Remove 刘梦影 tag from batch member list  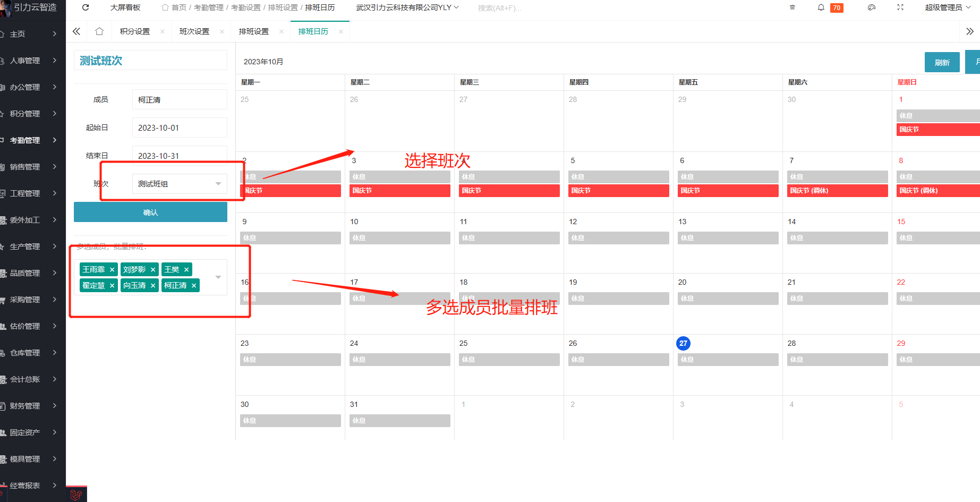click(x=153, y=270)
